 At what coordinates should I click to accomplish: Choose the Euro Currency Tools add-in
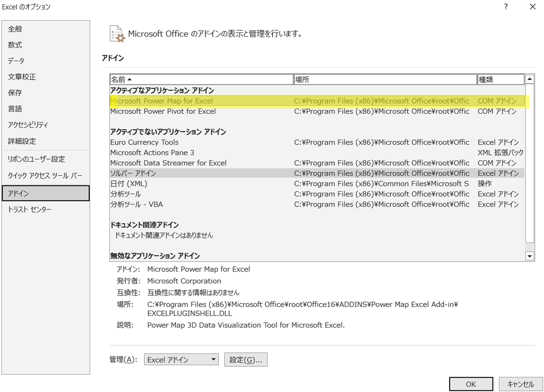click(x=144, y=142)
